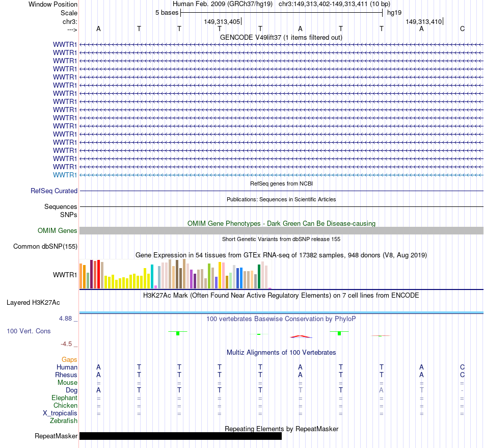Click the Dog species label
Screen dimensions: 484x448
click(72, 390)
